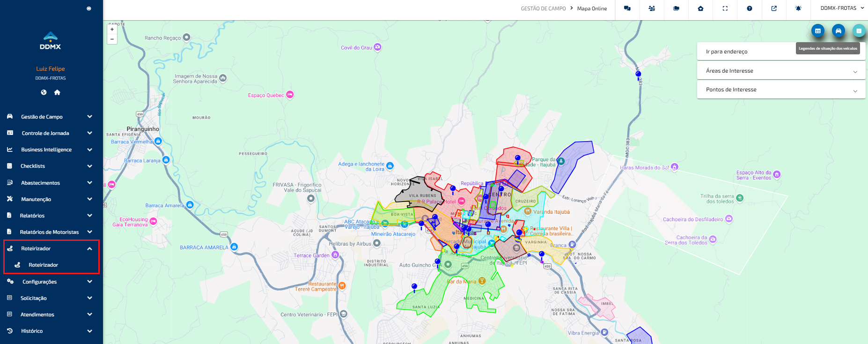868x344 pixels.
Task: Expand the Pontos de Interesse panel
Action: pyautogui.click(x=781, y=90)
